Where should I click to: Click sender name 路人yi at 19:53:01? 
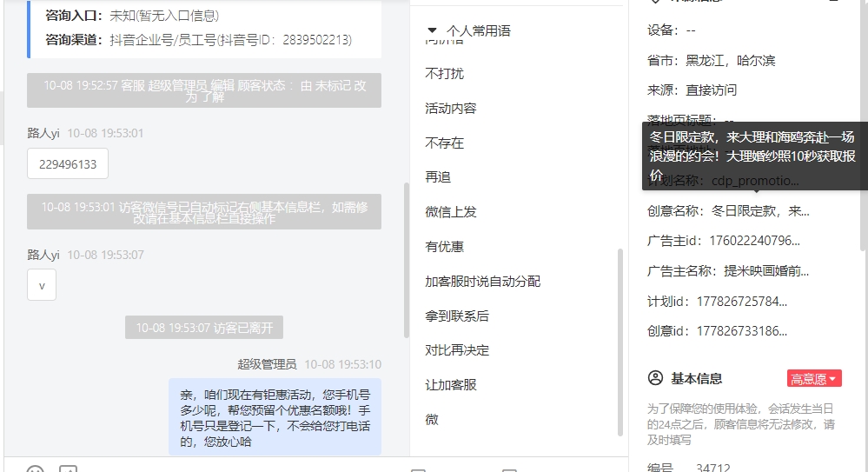(x=43, y=133)
